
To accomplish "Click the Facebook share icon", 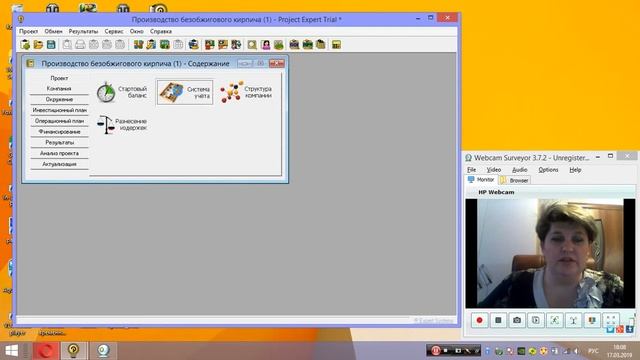I will pos(629,329).
